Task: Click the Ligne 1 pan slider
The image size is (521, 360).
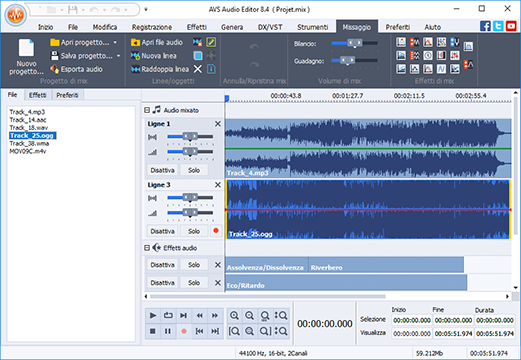Action: point(190,136)
